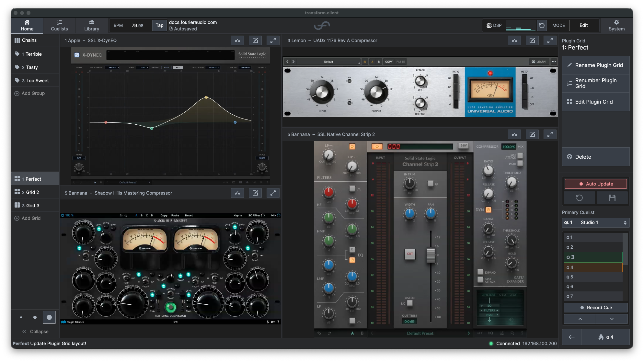Viewport: 644px width, 362px height.
Task: Tap the BPM Tap button
Action: [x=159, y=25]
